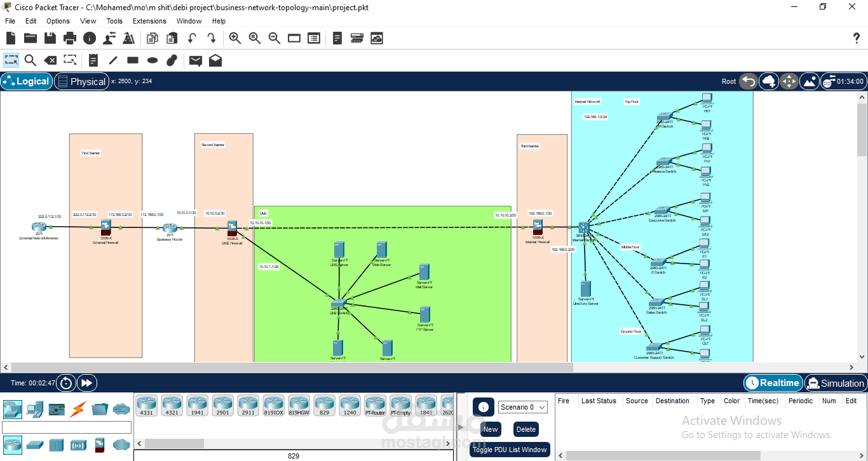Click the workspace horizontal scrollbar
Screen dimensions: 868x461
pos(292,367)
